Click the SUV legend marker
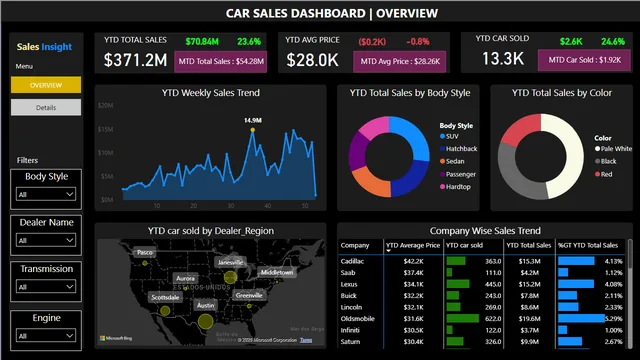 click(442, 136)
